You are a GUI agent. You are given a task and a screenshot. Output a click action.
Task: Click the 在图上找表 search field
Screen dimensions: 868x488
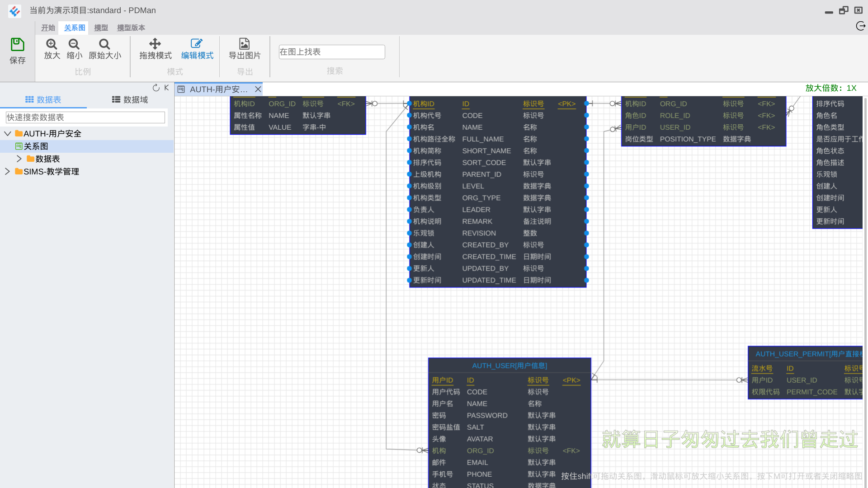pos(331,52)
